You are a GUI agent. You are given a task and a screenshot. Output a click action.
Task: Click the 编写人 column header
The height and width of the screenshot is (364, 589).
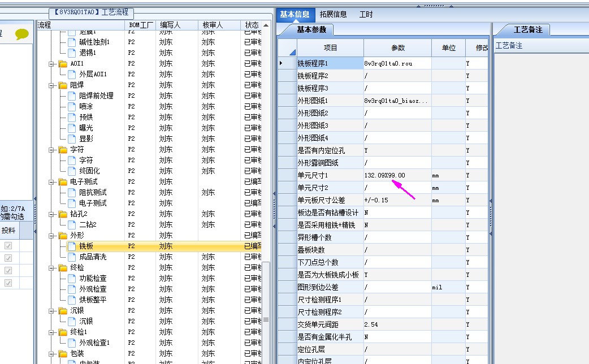point(177,25)
